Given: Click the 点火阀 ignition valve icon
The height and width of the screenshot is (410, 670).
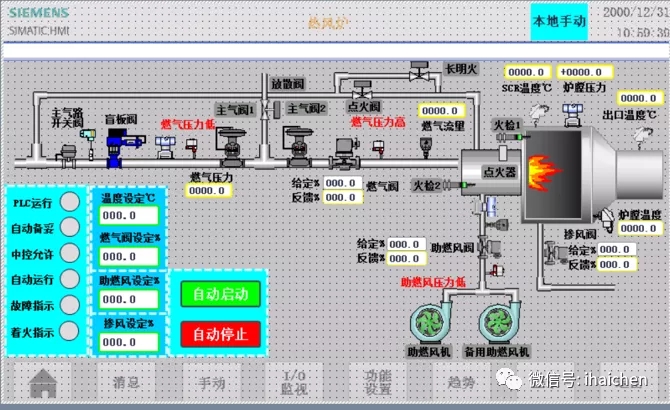Looking at the screenshot, I should (x=362, y=90).
